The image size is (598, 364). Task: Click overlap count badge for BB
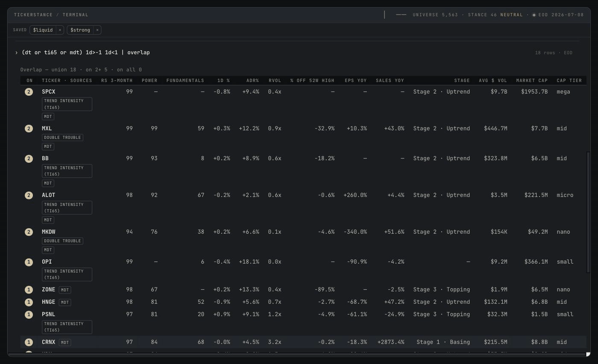[x=29, y=159]
